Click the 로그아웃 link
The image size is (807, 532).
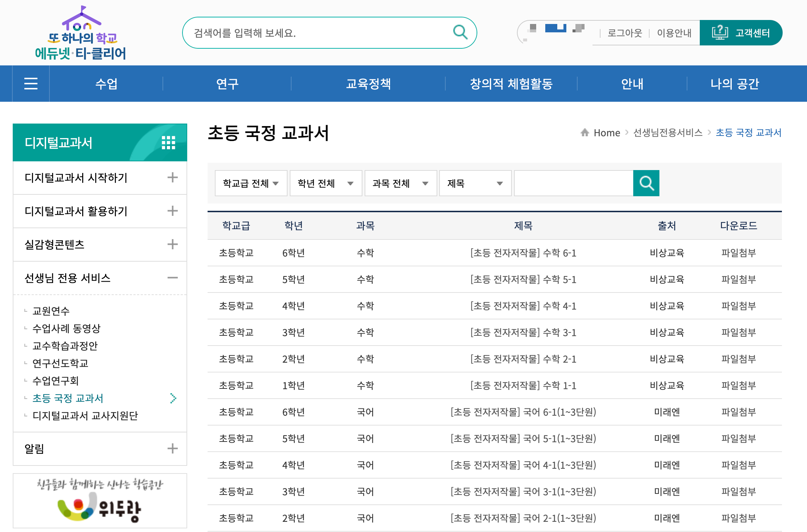(x=625, y=33)
